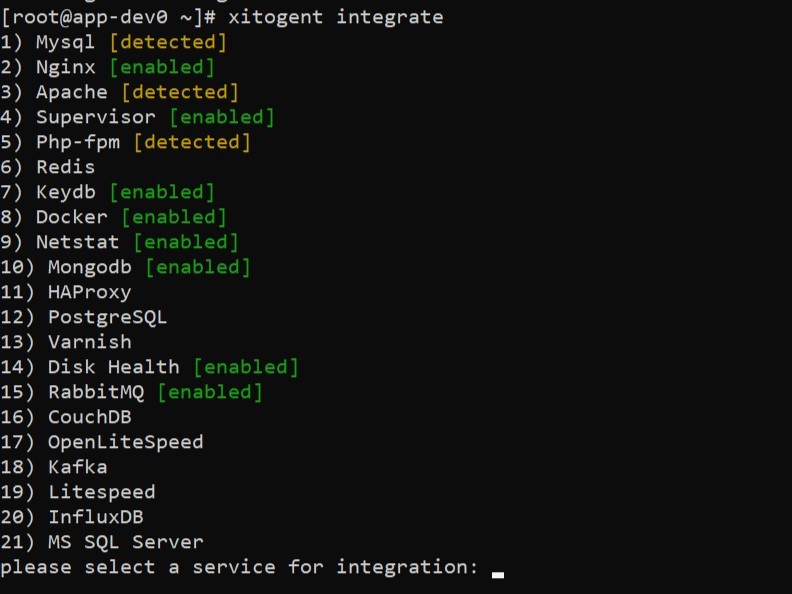Click the Keydb entry text
Image resolution: width=792 pixels, height=594 pixels.
[66, 192]
